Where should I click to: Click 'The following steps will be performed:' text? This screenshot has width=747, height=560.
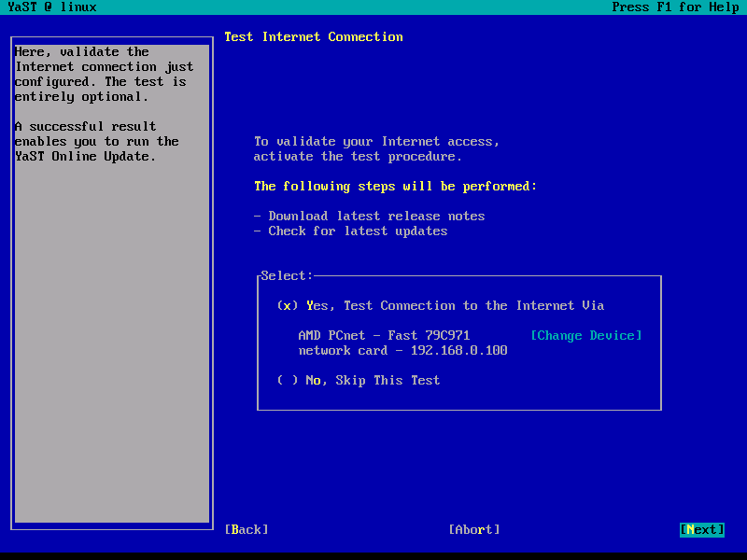[395, 186]
